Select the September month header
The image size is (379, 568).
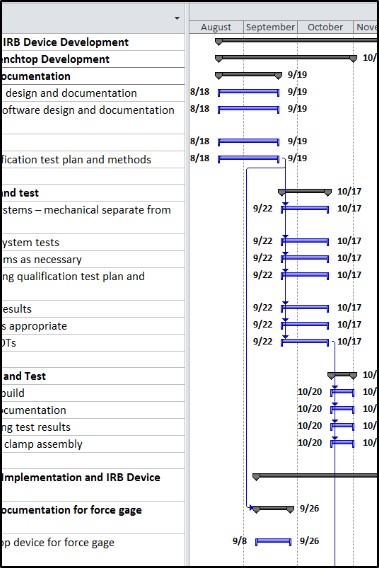pos(270,27)
